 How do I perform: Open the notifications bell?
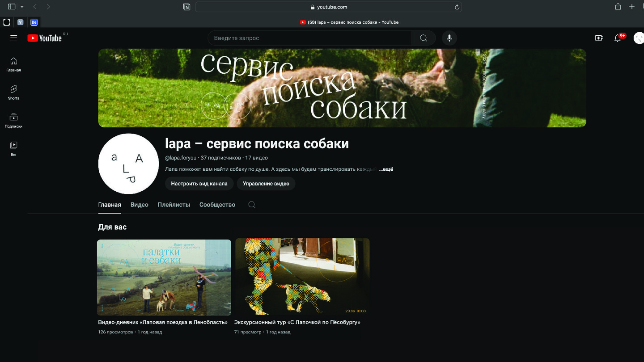(x=618, y=38)
